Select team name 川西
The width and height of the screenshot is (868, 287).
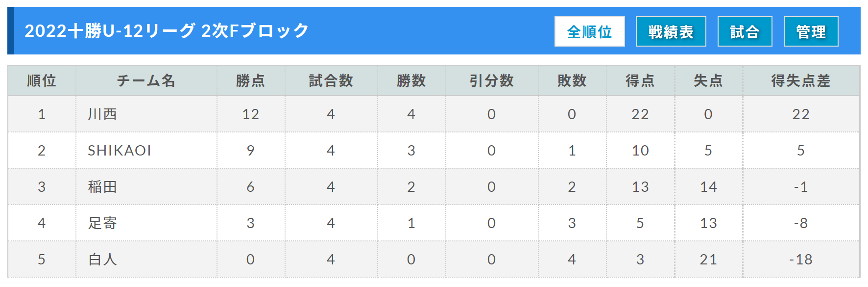102,114
